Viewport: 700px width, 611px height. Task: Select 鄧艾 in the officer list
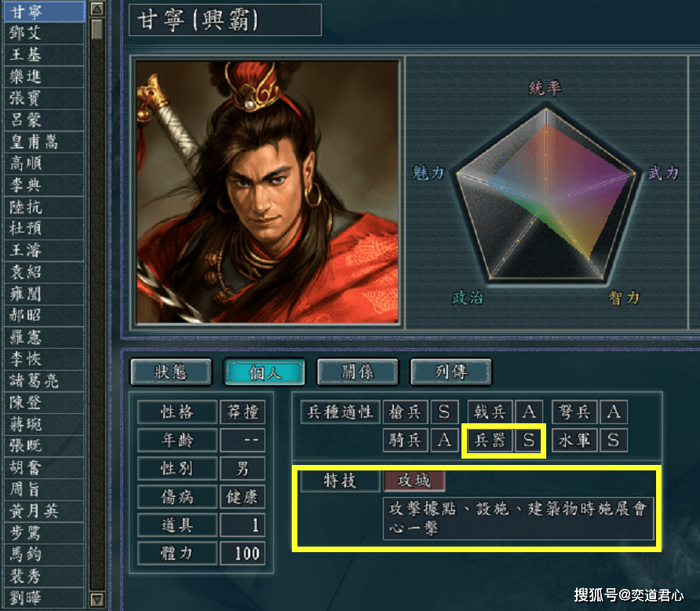point(44,33)
